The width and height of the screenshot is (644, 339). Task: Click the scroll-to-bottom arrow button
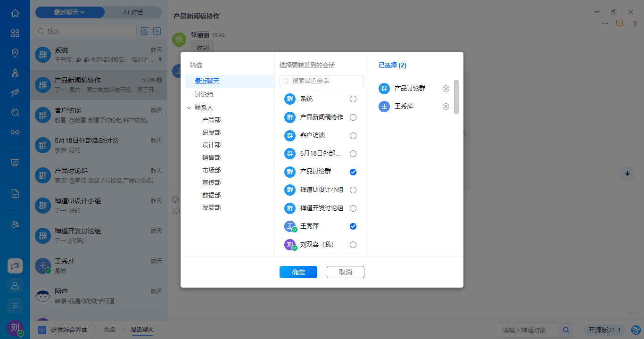(x=627, y=174)
